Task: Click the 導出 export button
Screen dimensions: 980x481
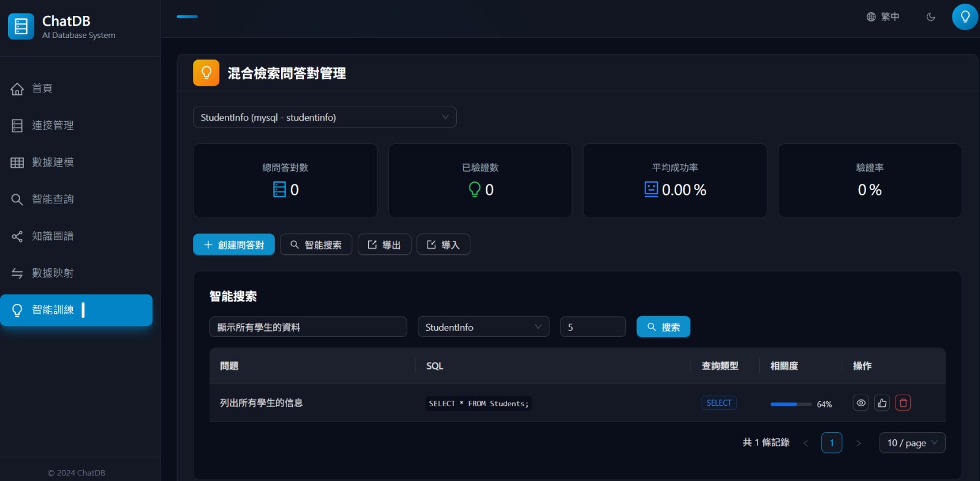Action: [385, 244]
